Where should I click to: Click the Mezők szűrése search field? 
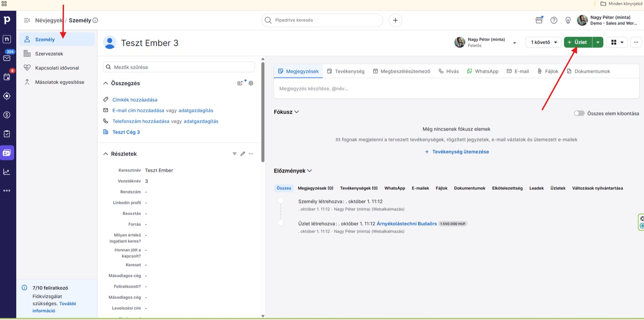coord(179,67)
